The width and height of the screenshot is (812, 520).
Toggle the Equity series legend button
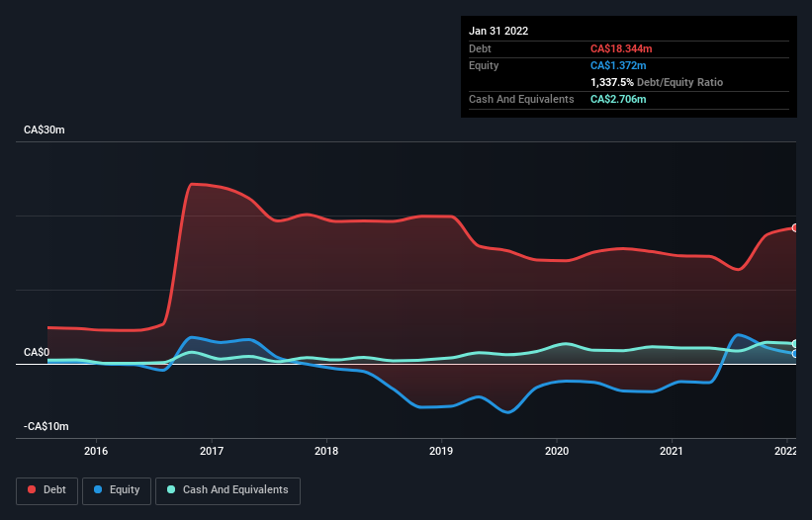coord(117,490)
